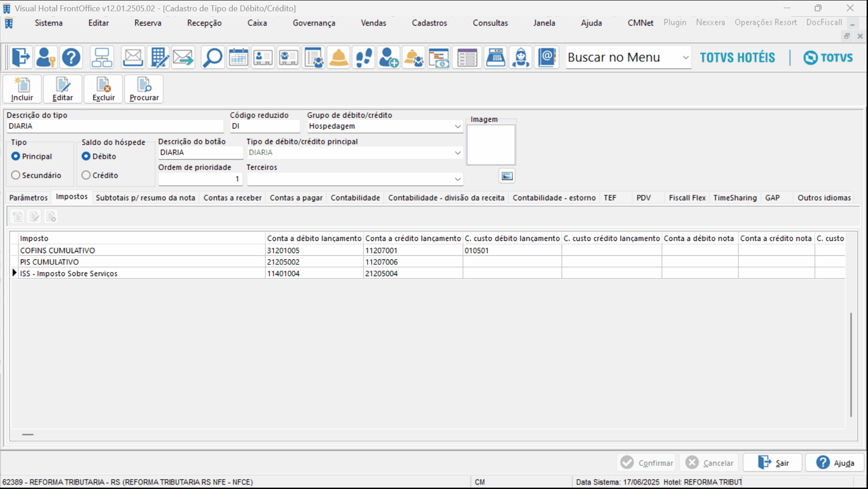
Task: Click the Sair button
Action: [x=773, y=463]
